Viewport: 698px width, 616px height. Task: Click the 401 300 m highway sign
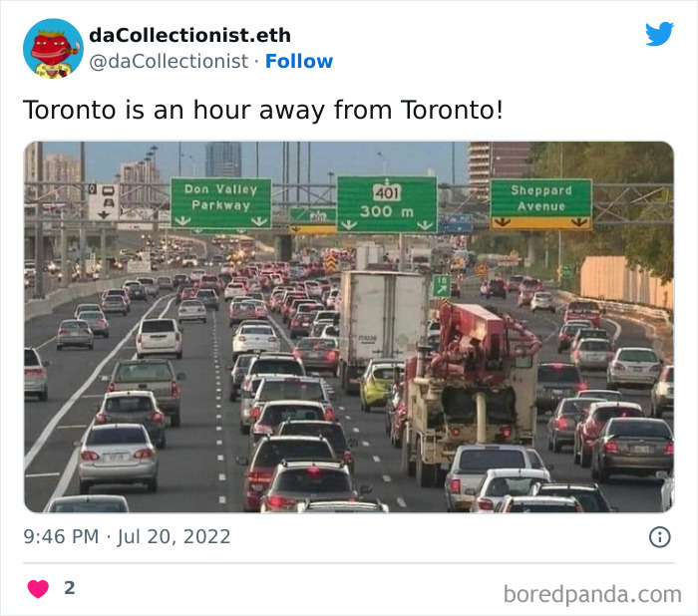[387, 204]
